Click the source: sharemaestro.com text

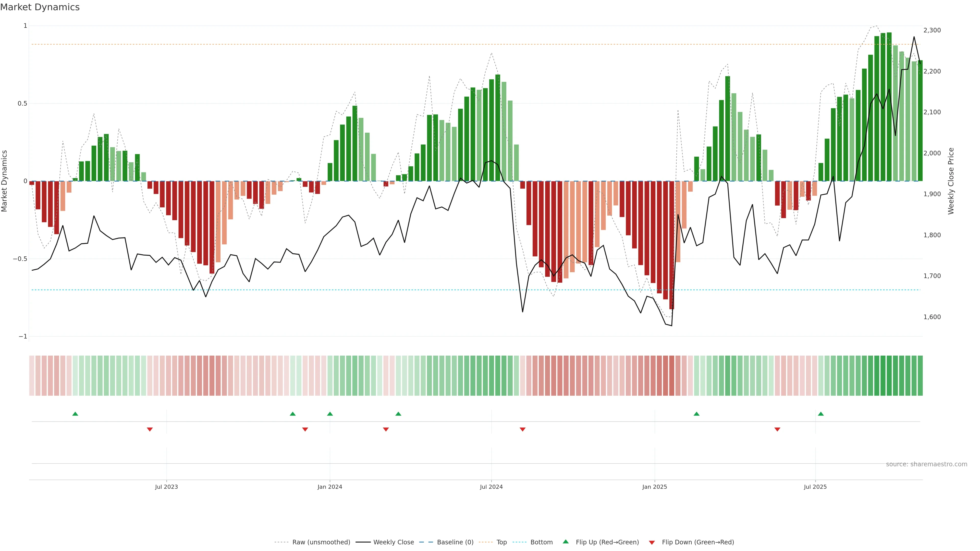pyautogui.click(x=926, y=464)
